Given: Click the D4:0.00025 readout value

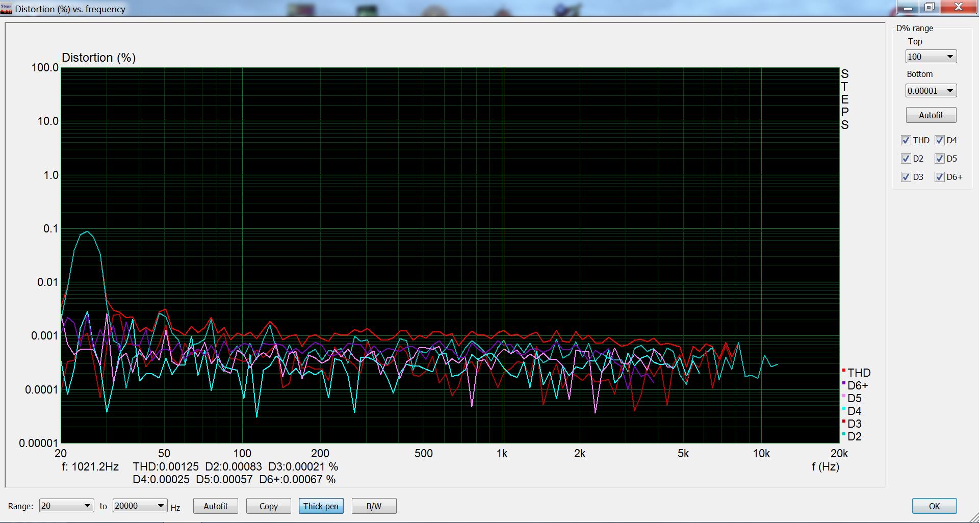Looking at the screenshot, I should coord(161,480).
